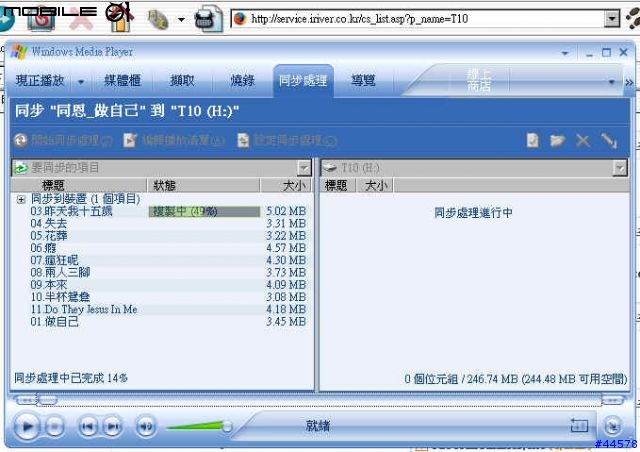Viewport: 640px width, 452px height.
Task: Click the Windows Media Player logo icon
Action: click(19, 52)
